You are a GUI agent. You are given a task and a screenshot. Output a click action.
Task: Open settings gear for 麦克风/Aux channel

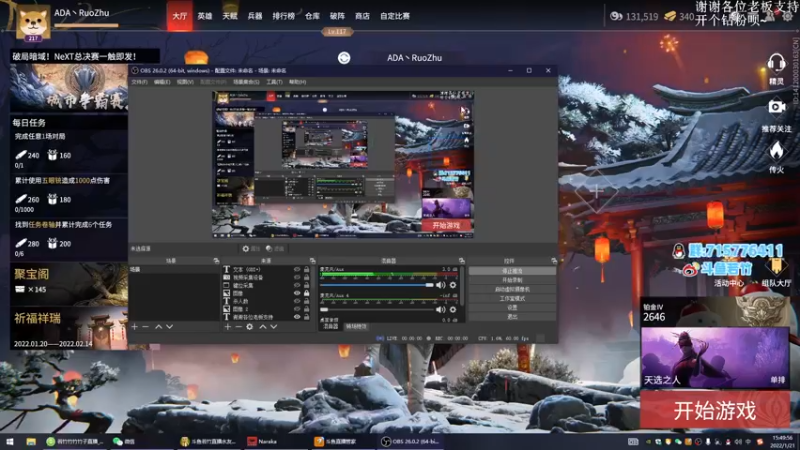pos(453,285)
